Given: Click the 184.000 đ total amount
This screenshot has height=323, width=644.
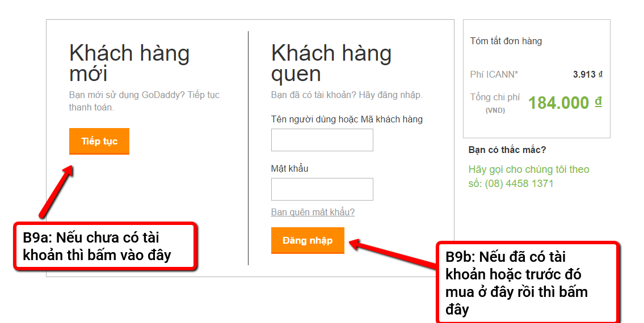Looking at the screenshot, I should 565,103.
